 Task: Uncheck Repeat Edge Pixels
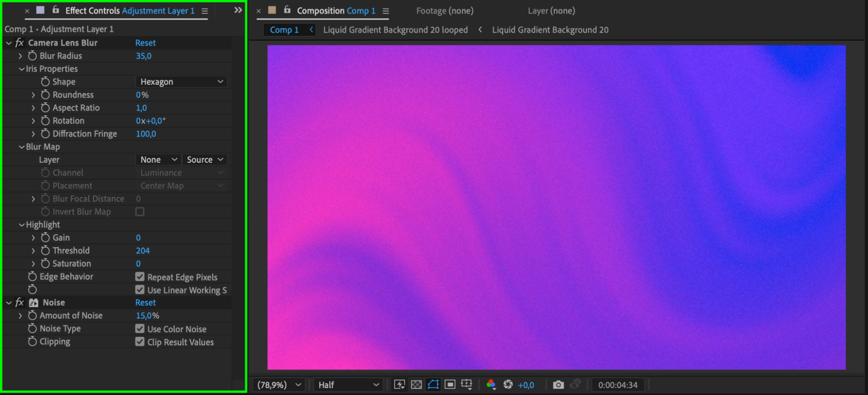pyautogui.click(x=140, y=277)
